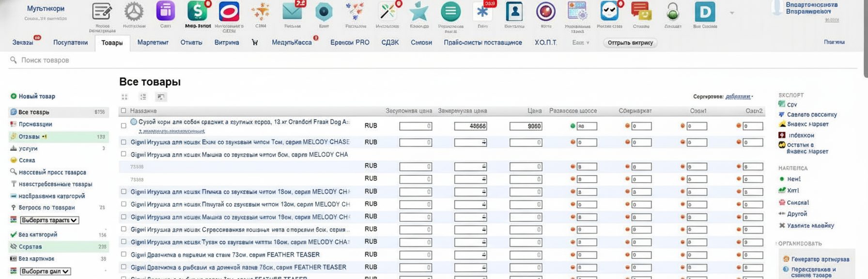This screenshot has width=868, height=279.
Task: Tick the select-all checkbox in table header
Action: click(x=124, y=111)
